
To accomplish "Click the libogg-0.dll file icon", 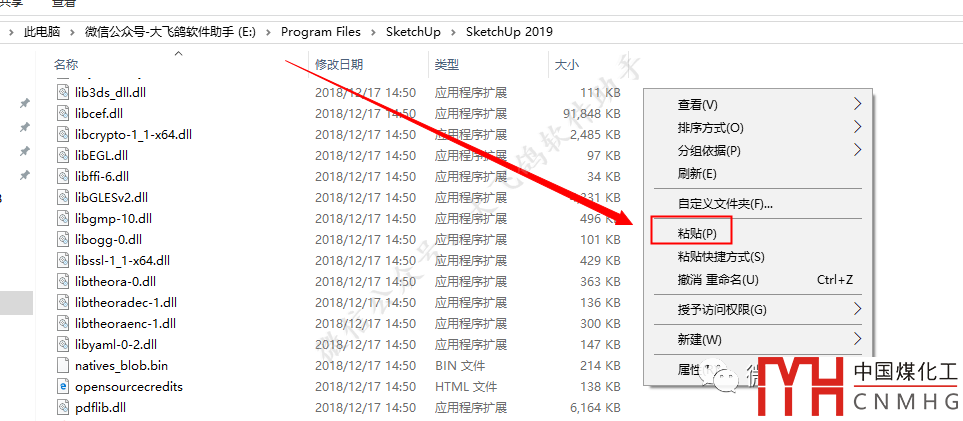I will (63, 240).
